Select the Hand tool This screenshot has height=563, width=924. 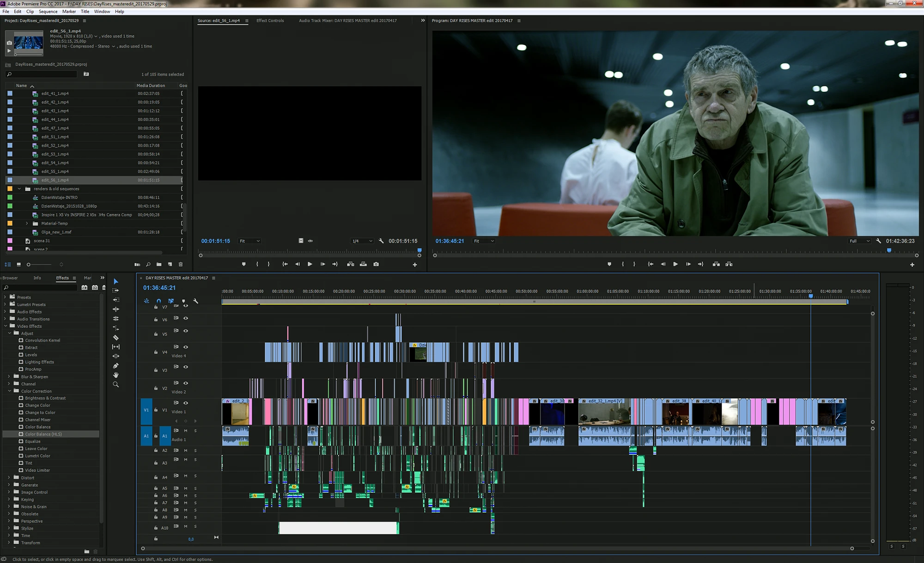(x=115, y=375)
